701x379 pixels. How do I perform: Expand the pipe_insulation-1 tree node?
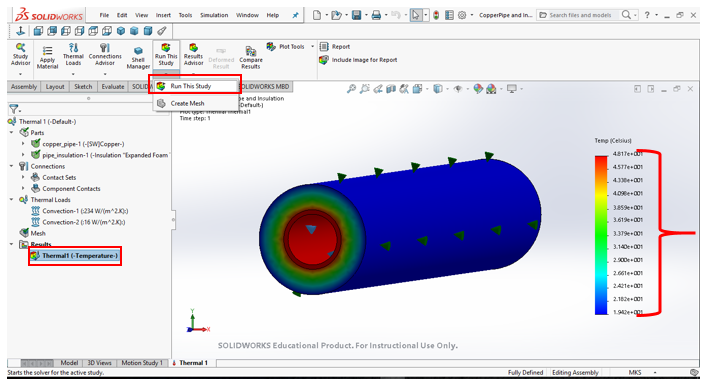(23, 155)
